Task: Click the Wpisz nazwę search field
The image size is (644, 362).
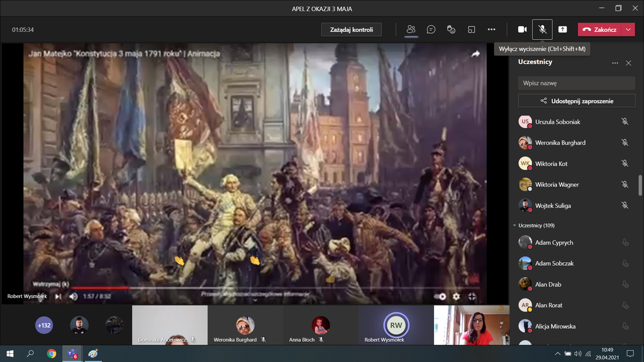Action: (x=577, y=83)
